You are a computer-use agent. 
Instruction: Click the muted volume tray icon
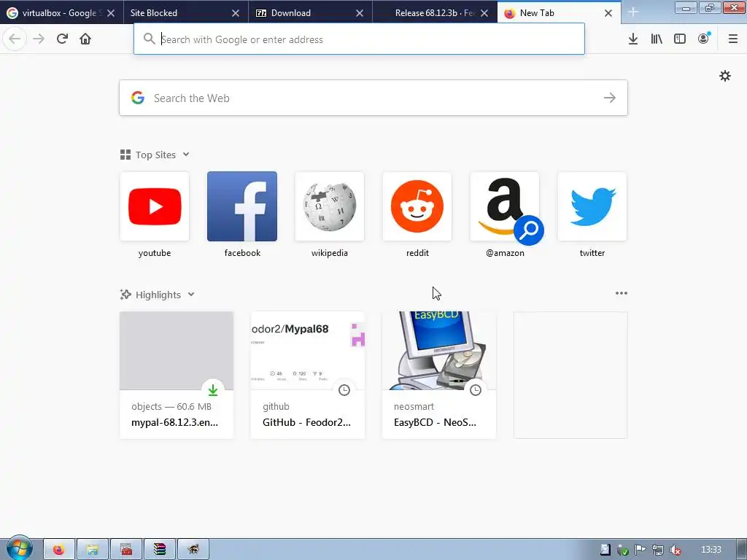pyautogui.click(x=675, y=550)
